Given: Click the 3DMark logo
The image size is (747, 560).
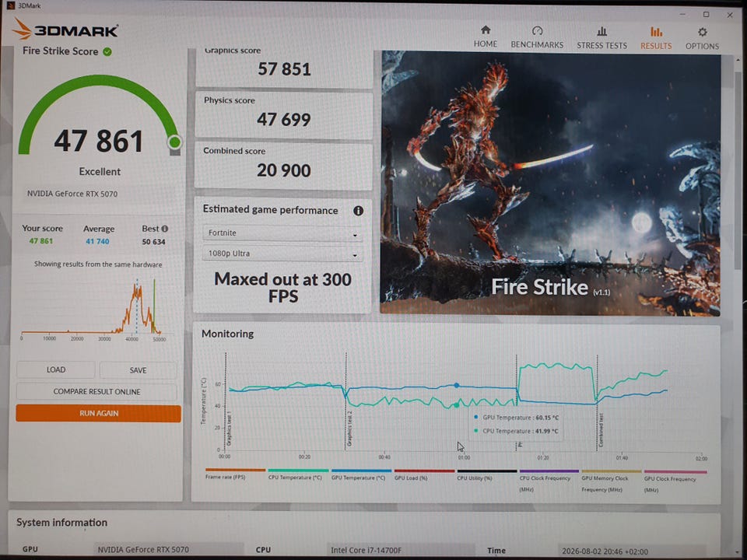Looking at the screenshot, I should click(x=65, y=30).
